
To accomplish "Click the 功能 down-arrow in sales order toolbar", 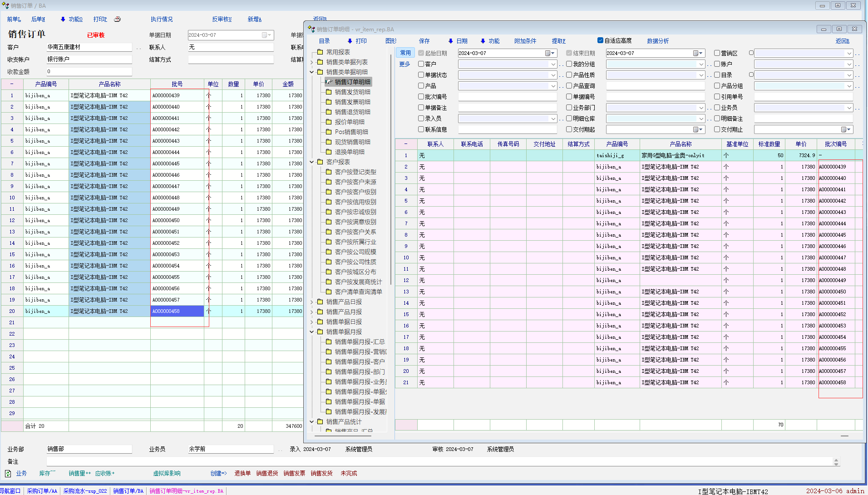I will [63, 20].
